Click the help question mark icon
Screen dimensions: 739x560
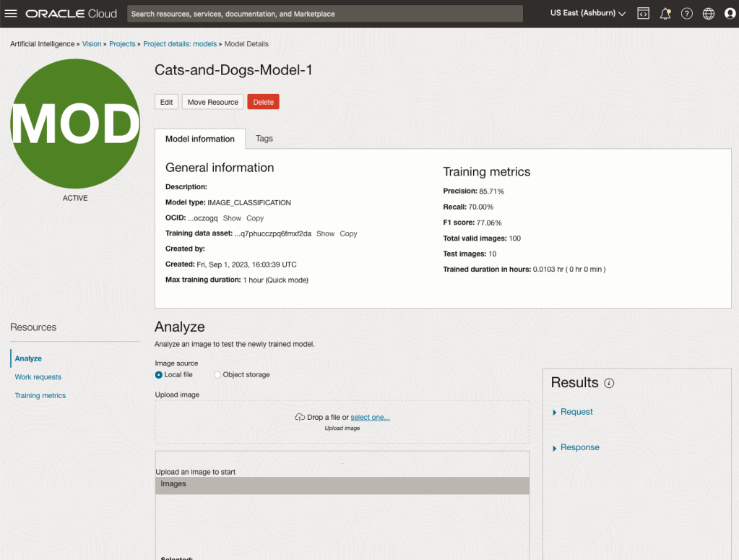pyautogui.click(x=687, y=14)
